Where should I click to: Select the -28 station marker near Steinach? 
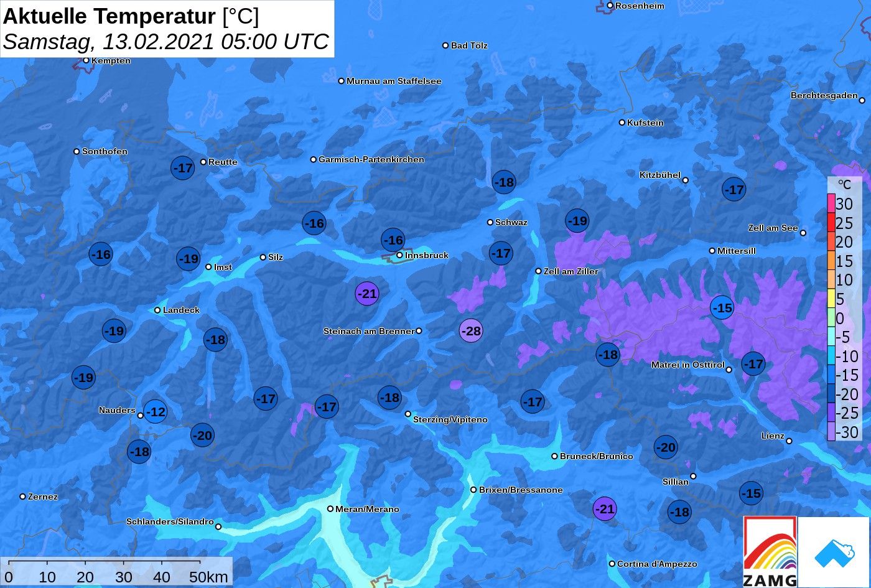pyautogui.click(x=471, y=330)
